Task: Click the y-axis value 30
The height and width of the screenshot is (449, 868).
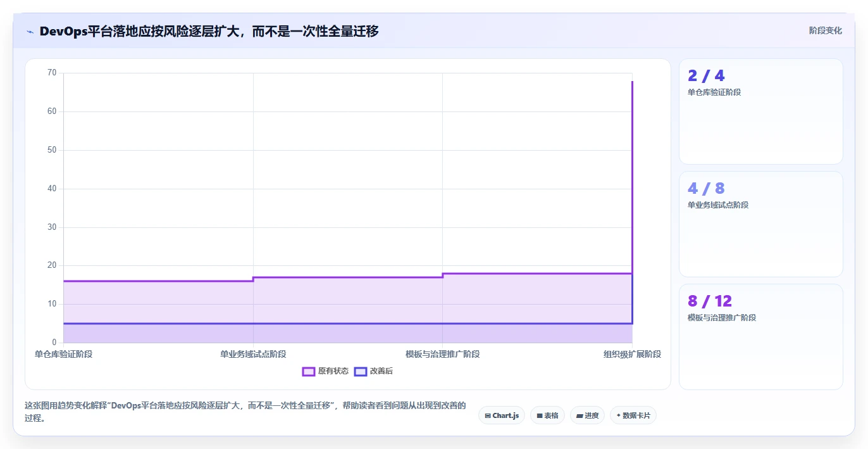Action: (52, 227)
